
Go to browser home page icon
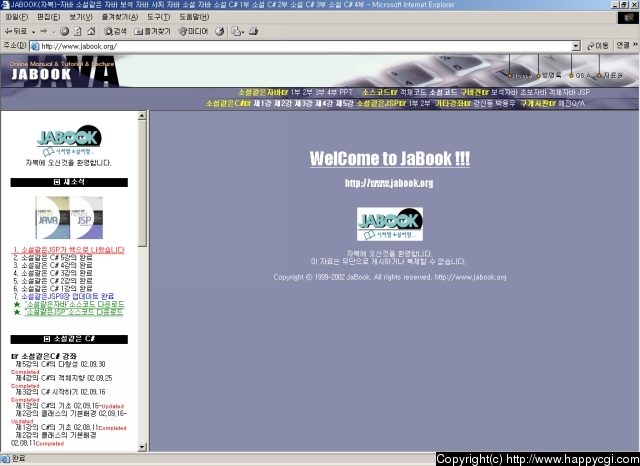click(x=91, y=31)
